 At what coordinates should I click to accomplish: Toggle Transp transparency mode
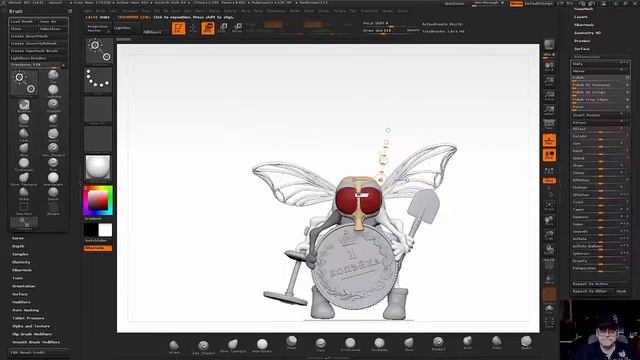[549, 280]
